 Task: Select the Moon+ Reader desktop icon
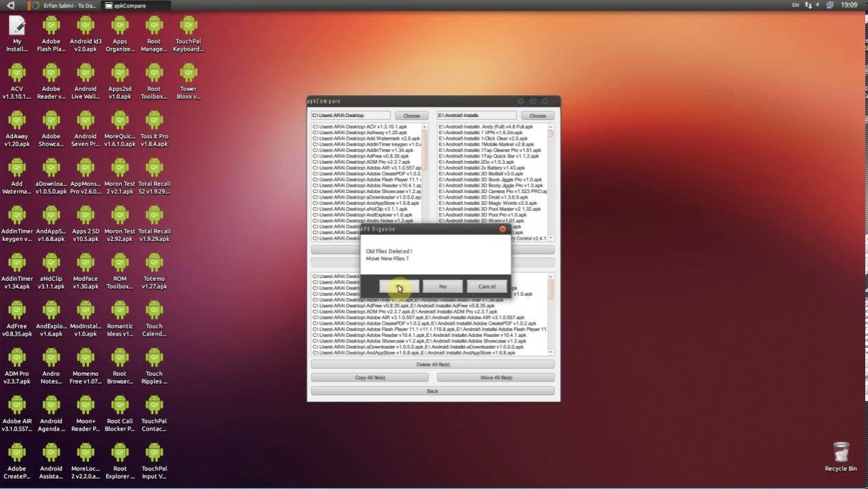pyautogui.click(x=86, y=414)
